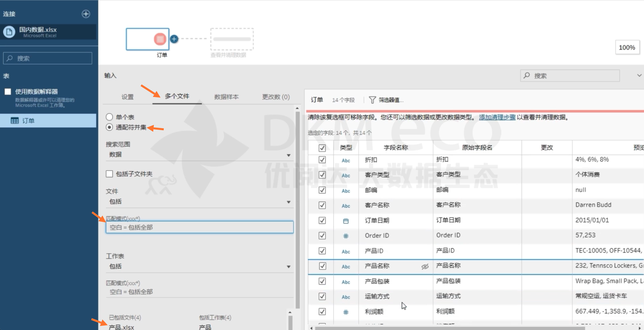Click the Abc type icon for 折扣
The height and width of the screenshot is (330, 644).
tap(346, 161)
